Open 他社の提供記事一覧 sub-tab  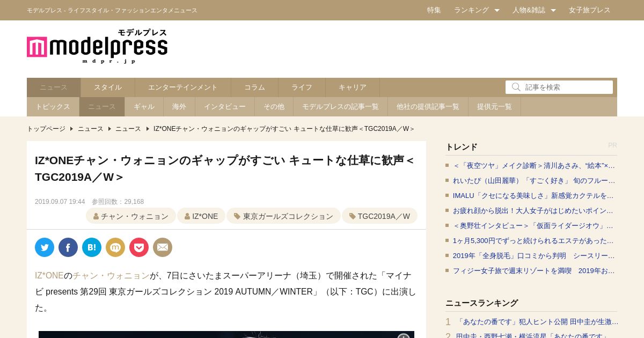tap(428, 107)
